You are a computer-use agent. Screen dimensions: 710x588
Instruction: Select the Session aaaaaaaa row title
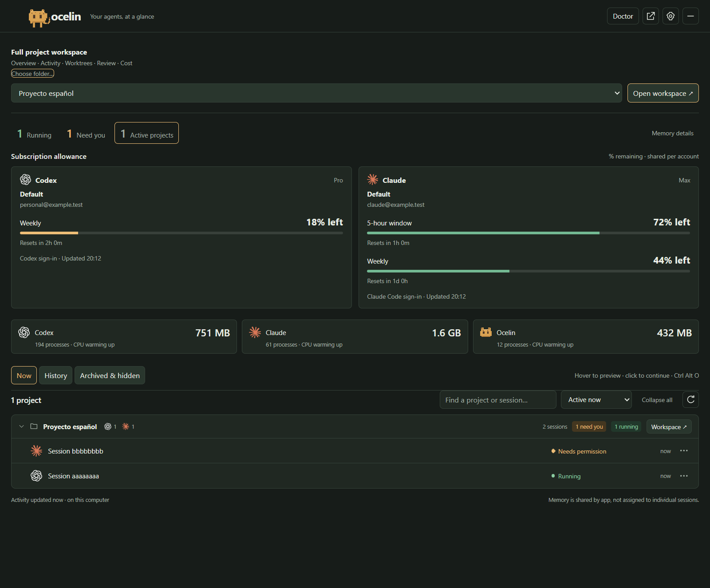[74, 476]
